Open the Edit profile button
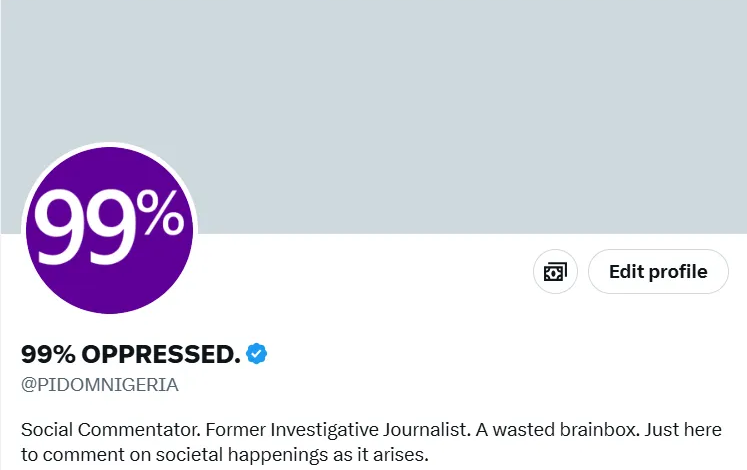Screen dimensions: 747x470 658,272
